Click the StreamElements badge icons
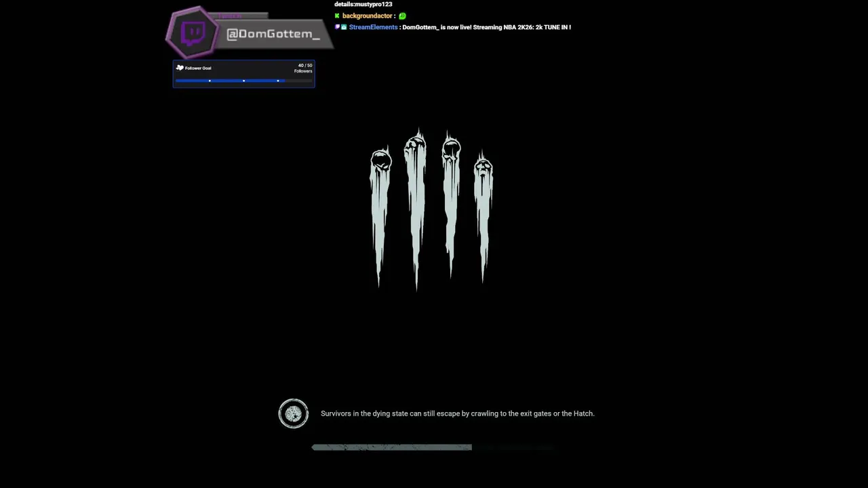 [x=340, y=27]
